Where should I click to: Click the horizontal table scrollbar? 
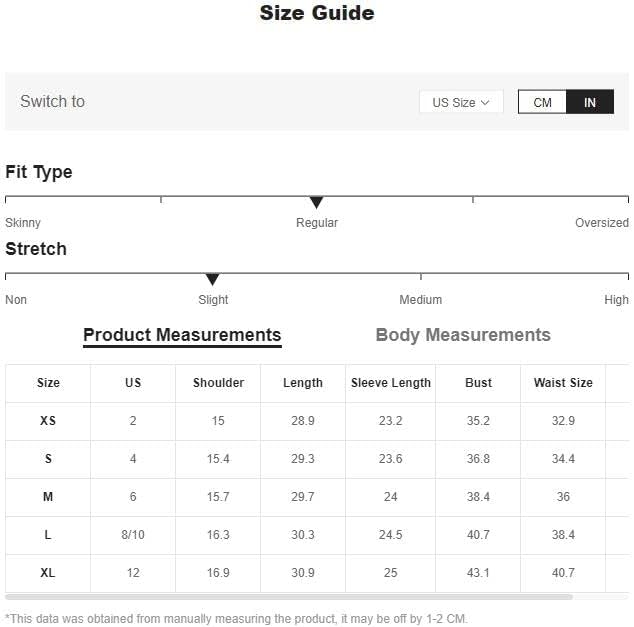289,597
